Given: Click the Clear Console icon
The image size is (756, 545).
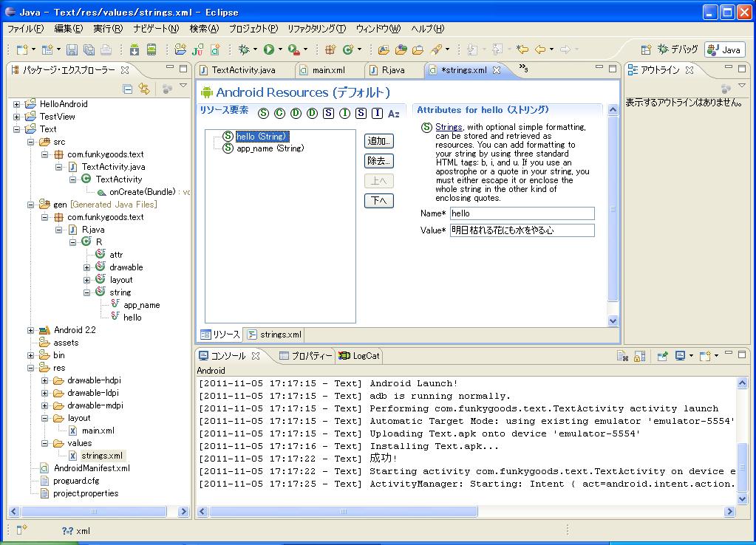Looking at the screenshot, I should point(622,356).
